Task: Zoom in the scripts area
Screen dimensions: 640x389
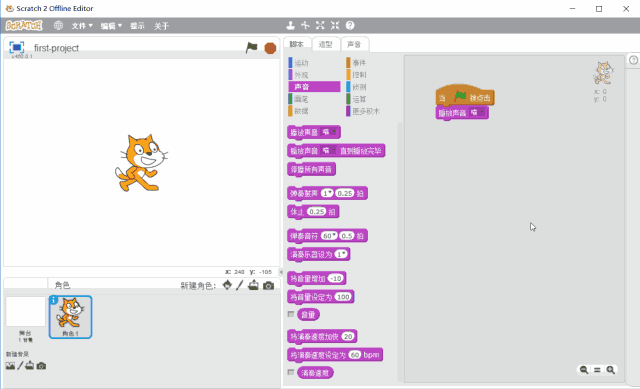Action: (611, 369)
